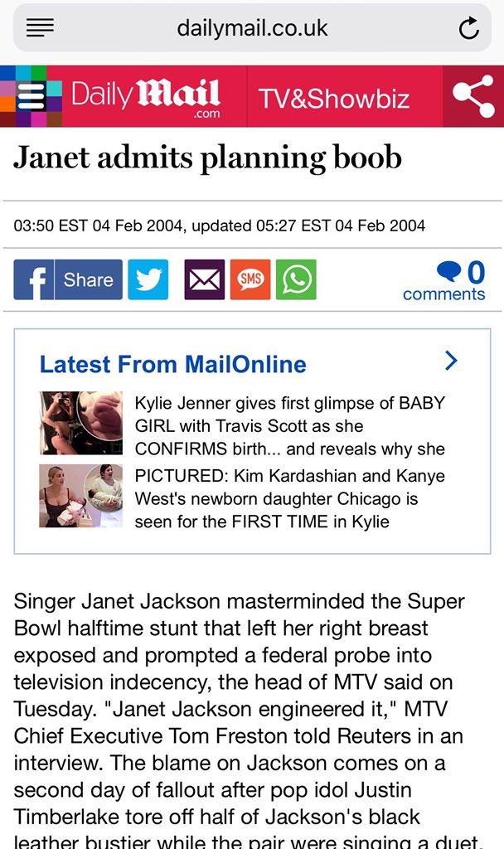Reload the page with refresh icon

tap(469, 28)
